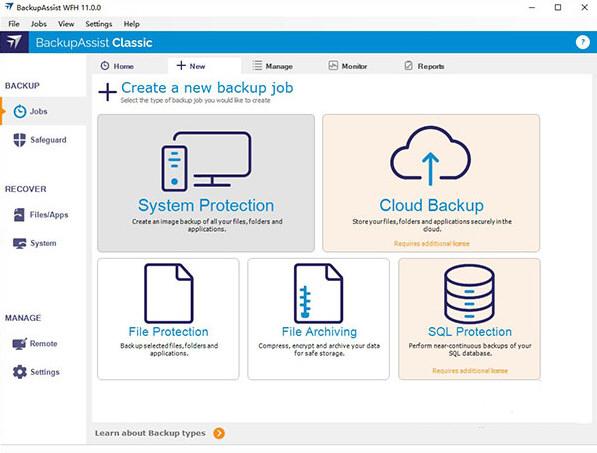The image size is (597, 453).
Task: Select the File Protection backup tile
Action: coord(168,319)
